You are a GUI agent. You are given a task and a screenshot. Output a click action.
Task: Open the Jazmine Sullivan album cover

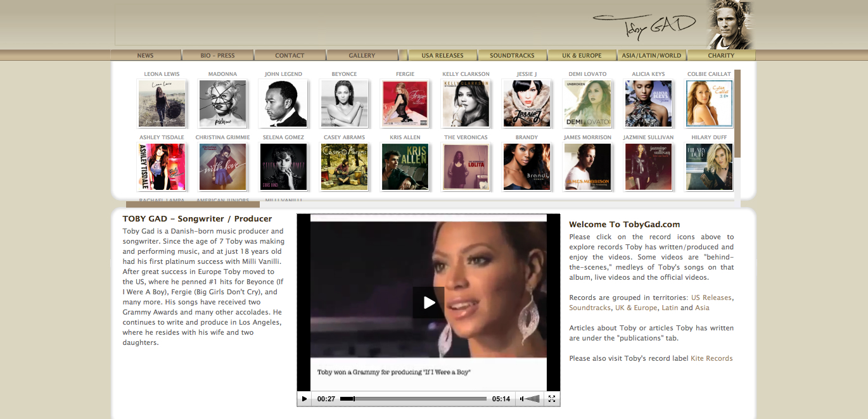(649, 167)
